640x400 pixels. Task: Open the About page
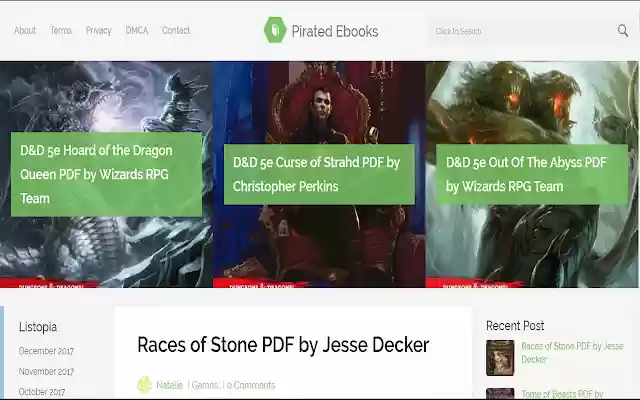coord(25,30)
